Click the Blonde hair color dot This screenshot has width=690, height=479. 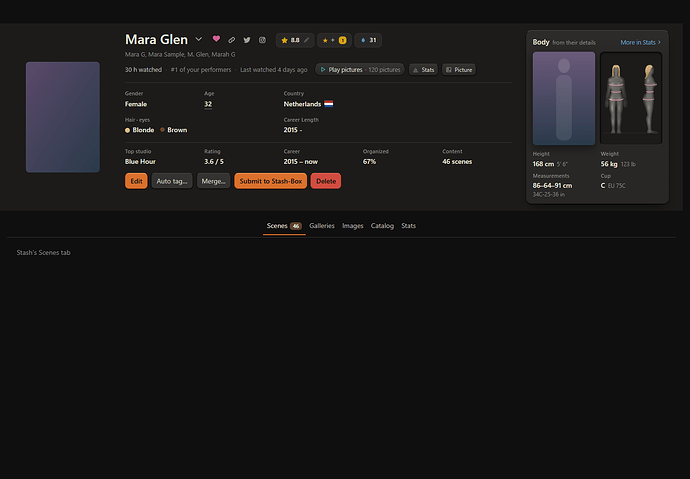coord(128,130)
